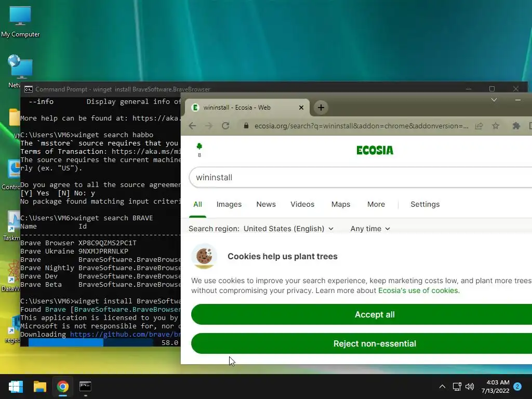
Task: Go back in the browser
Action: coord(192,126)
